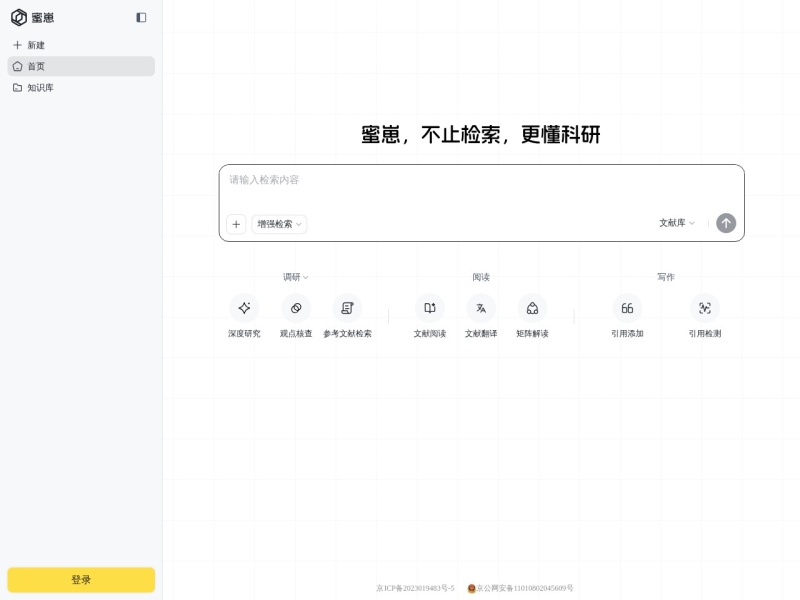The image size is (800, 600).
Task: Click the plus icon beside 新建
Action: click(x=18, y=45)
